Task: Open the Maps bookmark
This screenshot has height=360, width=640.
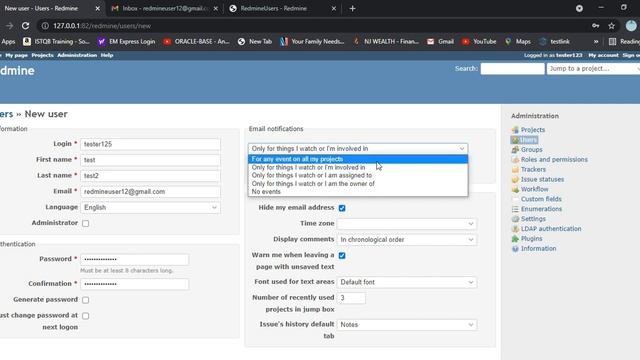Action: click(518, 41)
